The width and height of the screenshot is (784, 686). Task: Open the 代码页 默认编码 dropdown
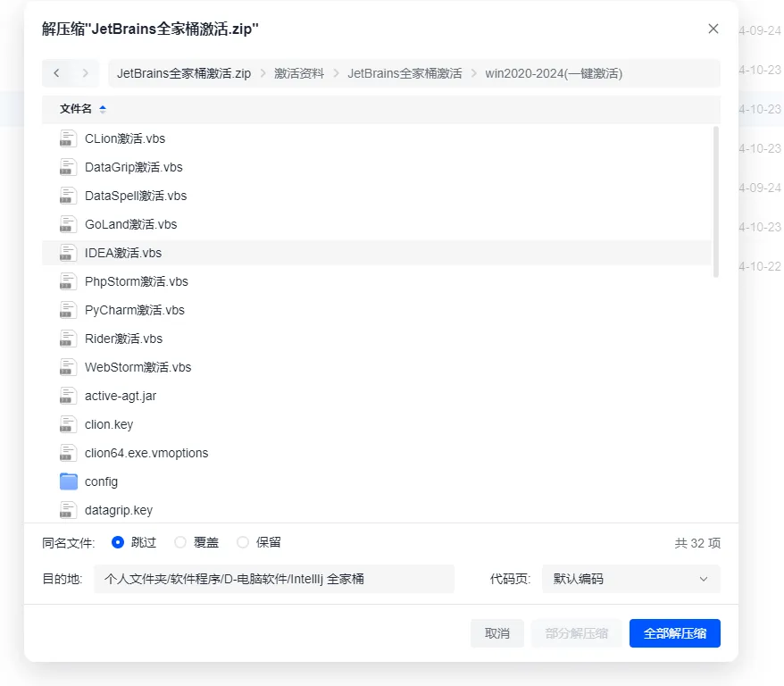(x=631, y=579)
